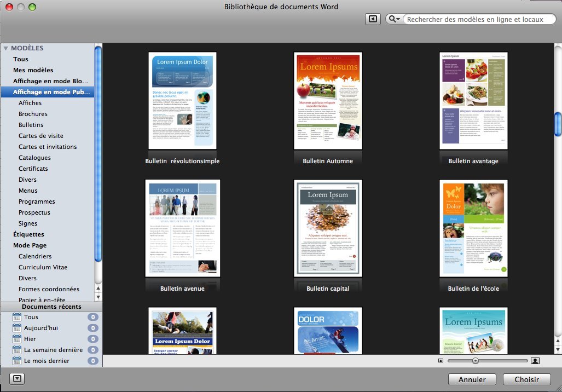Click the sidebar blue scrollbar
Viewport: 562px width, 392px height.
98,154
